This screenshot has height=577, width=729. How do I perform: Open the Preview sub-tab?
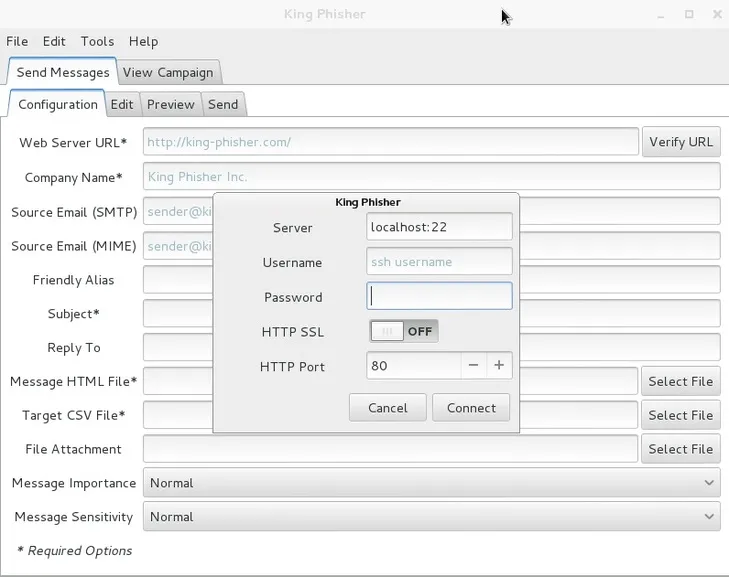point(171,104)
